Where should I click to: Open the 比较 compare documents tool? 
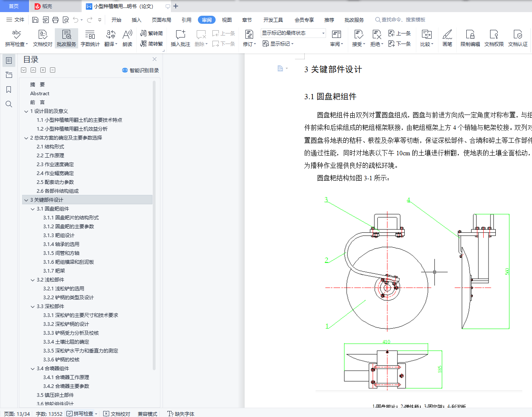click(427, 38)
